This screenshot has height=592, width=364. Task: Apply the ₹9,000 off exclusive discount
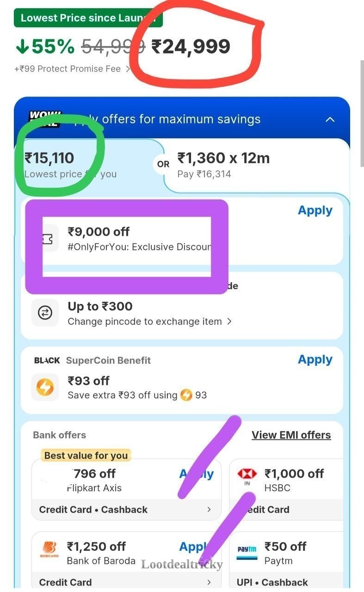click(x=315, y=210)
